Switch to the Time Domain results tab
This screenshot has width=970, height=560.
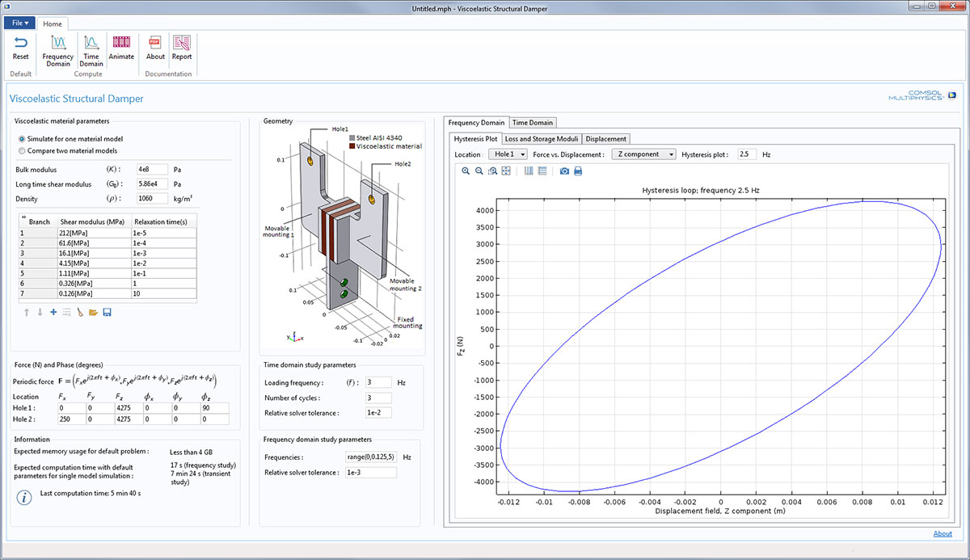click(533, 123)
